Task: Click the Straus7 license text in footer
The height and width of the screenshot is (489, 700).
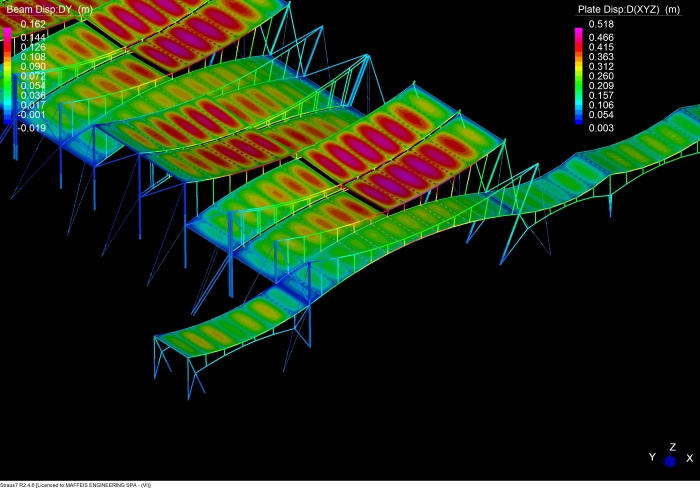Action: [x=75, y=485]
